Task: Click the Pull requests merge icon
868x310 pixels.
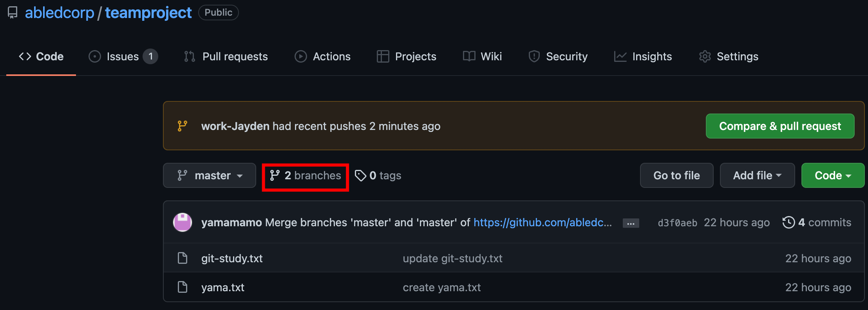Action: pyautogui.click(x=190, y=56)
